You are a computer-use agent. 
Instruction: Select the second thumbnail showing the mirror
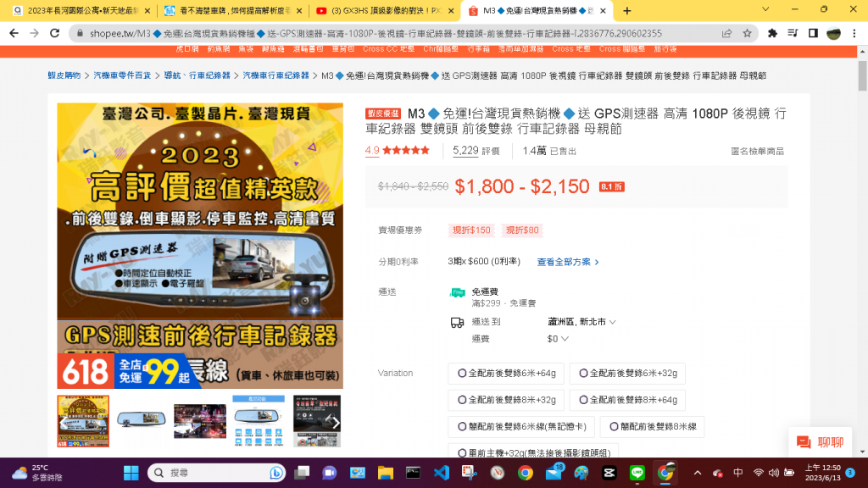click(x=142, y=421)
